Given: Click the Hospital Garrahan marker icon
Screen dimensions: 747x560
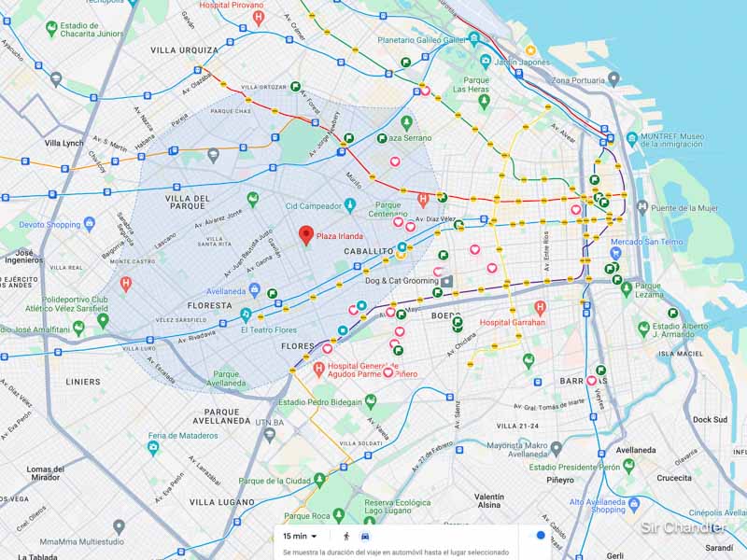Looking at the screenshot, I should 539,308.
